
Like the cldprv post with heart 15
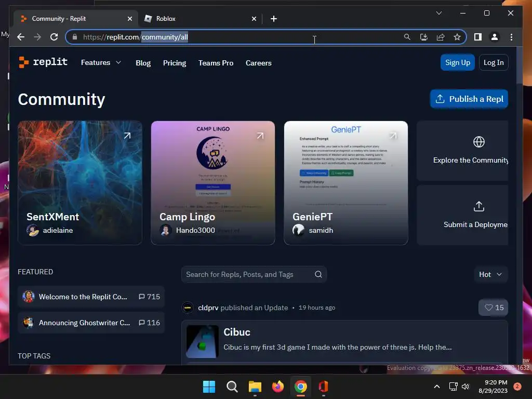click(494, 308)
